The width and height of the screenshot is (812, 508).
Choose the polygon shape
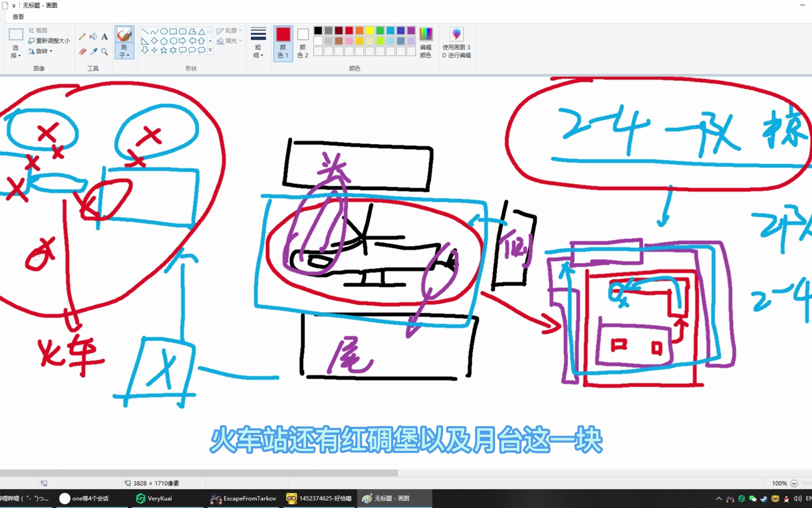(192, 32)
